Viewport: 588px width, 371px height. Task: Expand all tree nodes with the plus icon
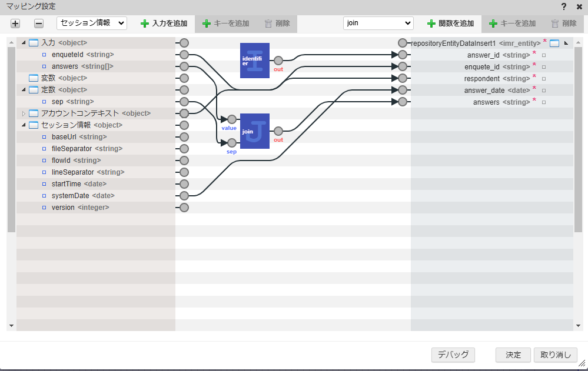pyautogui.click(x=15, y=24)
